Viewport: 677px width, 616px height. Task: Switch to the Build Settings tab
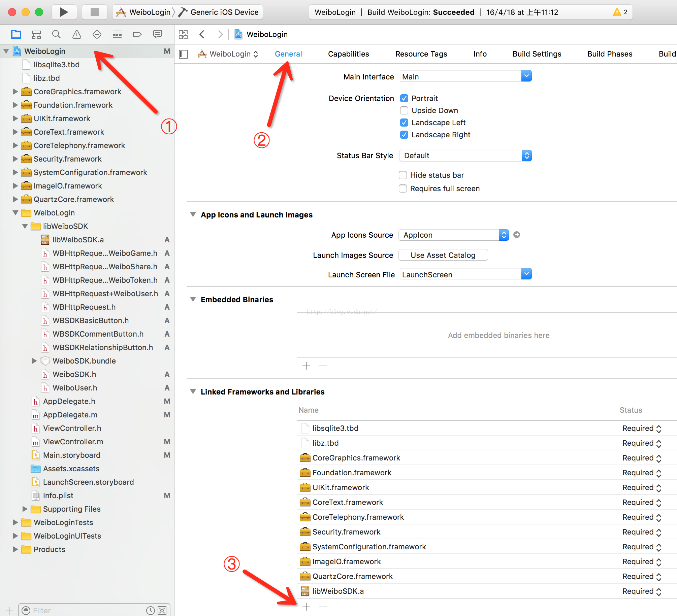[537, 54]
